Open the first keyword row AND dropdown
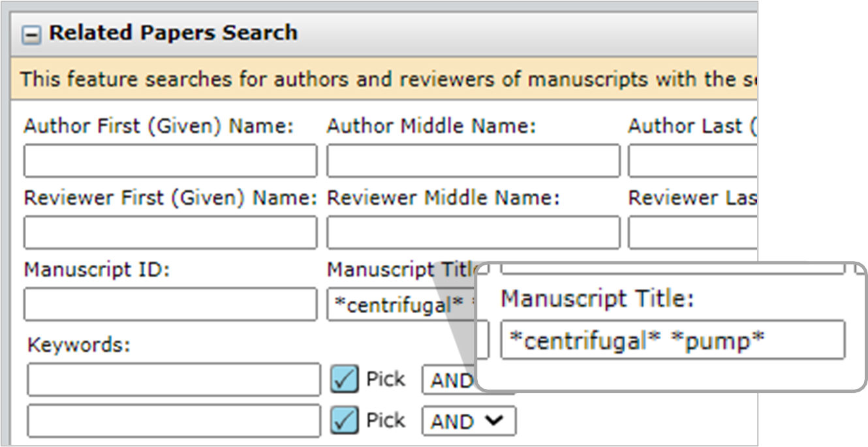The height and width of the screenshot is (447, 868). tap(449, 380)
